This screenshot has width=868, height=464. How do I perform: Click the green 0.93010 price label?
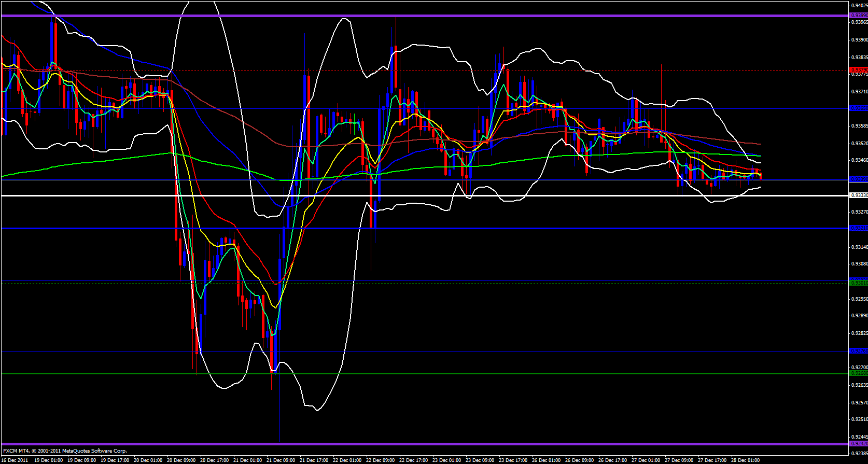click(859, 283)
